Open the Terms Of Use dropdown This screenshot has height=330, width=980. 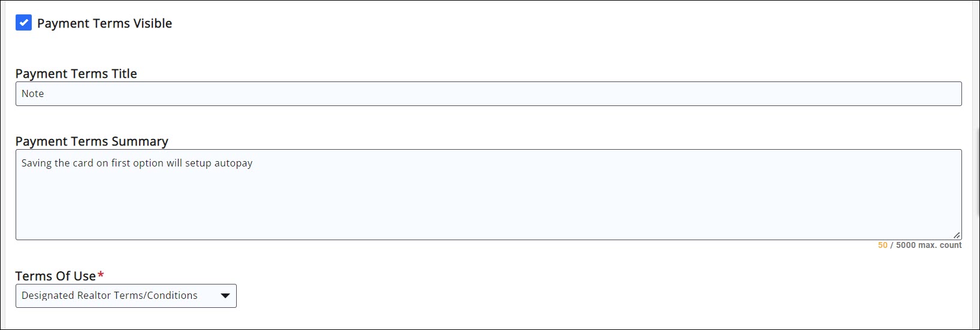[126, 296]
